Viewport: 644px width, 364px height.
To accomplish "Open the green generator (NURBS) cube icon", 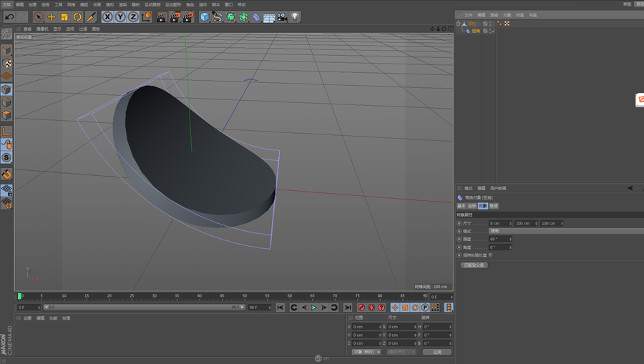I will pyautogui.click(x=230, y=17).
